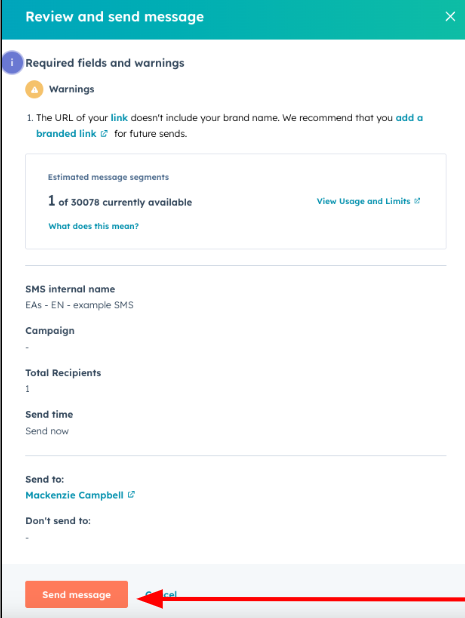
Task: Open the 'link' hyperlink in warning text
Action: (x=119, y=117)
